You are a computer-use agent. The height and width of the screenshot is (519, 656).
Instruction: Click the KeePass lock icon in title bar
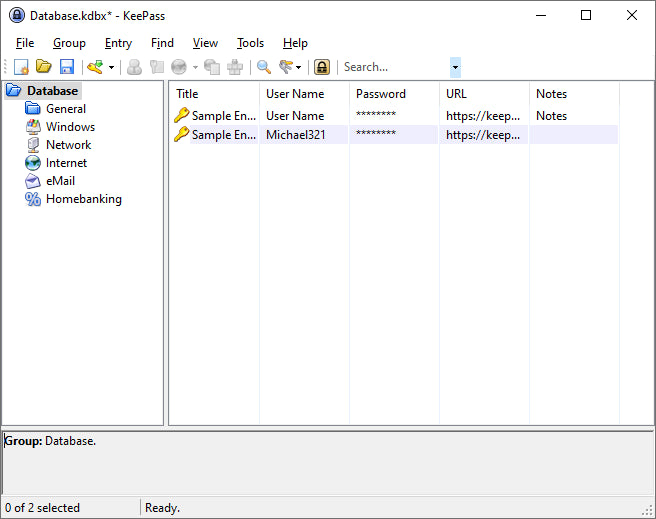[17, 15]
